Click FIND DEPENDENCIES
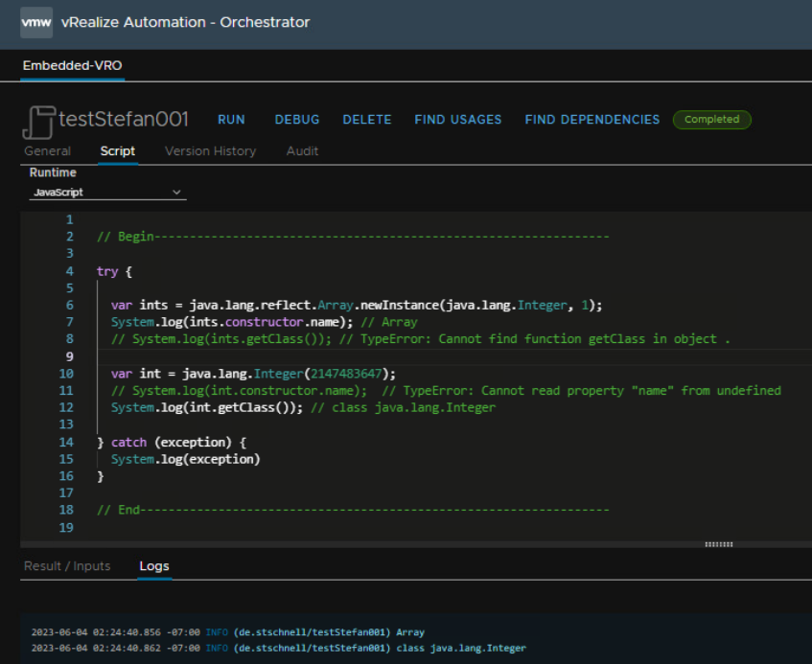 [592, 120]
